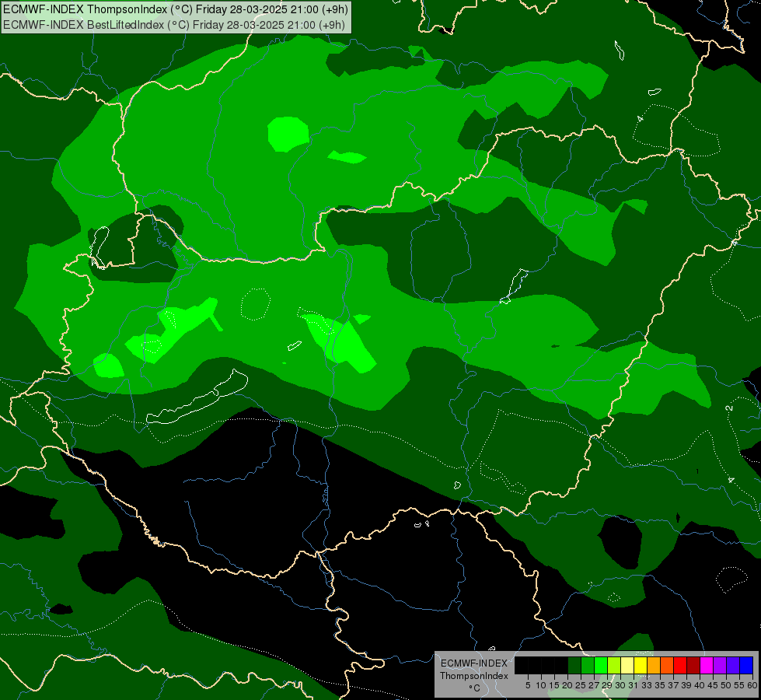Screen dimensions: 761x700
Task: Click the pale yellow 30–31 legend swatch
Action: (627, 665)
